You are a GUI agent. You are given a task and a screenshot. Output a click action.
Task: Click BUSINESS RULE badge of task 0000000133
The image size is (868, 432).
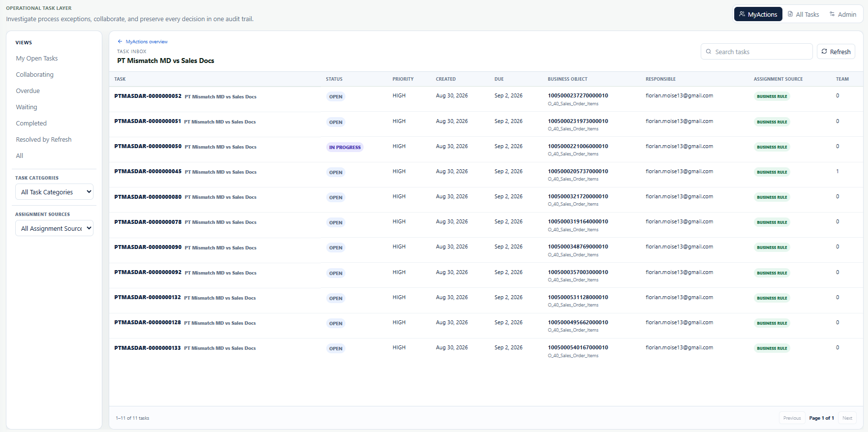click(772, 348)
